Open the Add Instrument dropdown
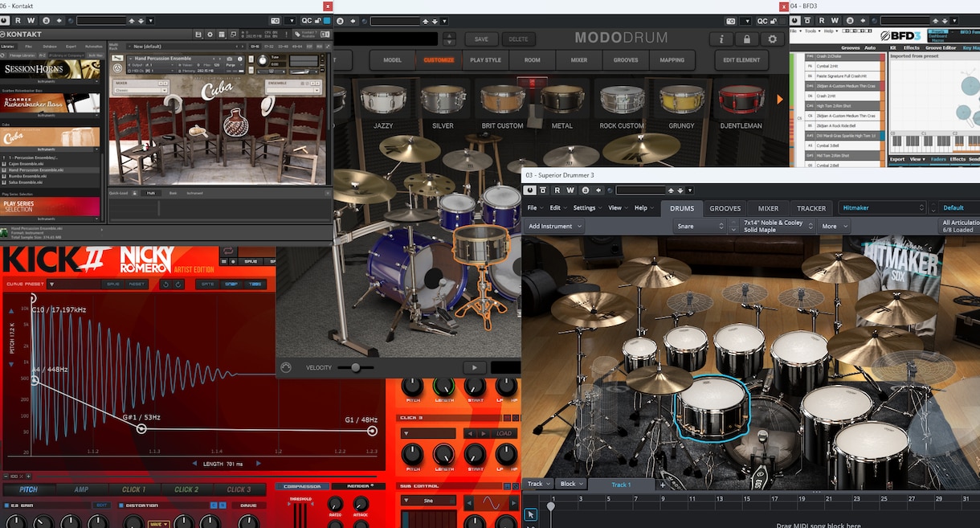 pyautogui.click(x=554, y=227)
